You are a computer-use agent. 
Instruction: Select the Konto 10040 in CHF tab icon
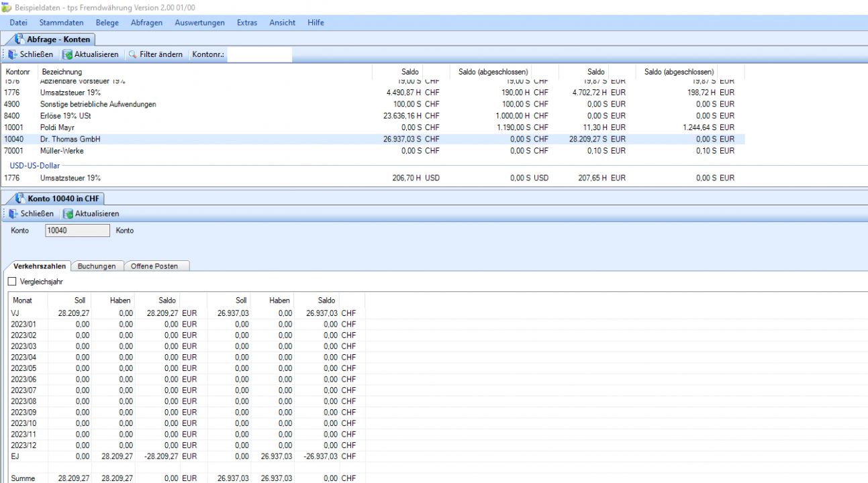pos(20,199)
